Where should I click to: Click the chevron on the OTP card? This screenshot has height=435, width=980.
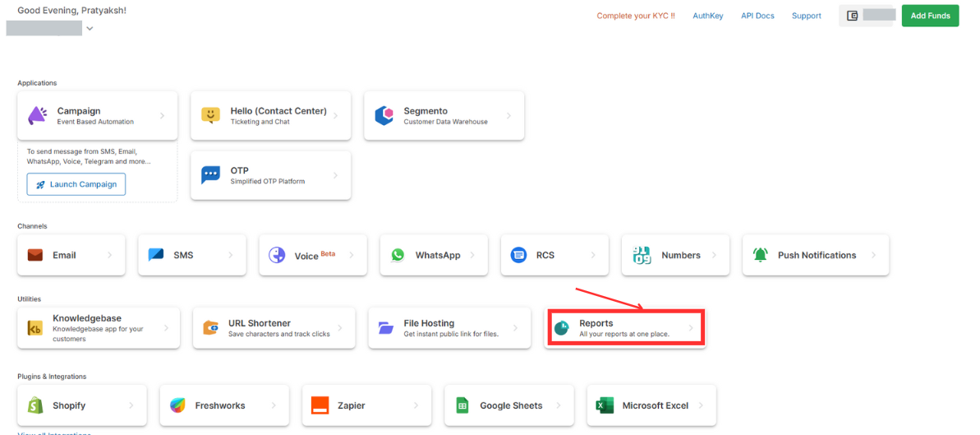(336, 175)
